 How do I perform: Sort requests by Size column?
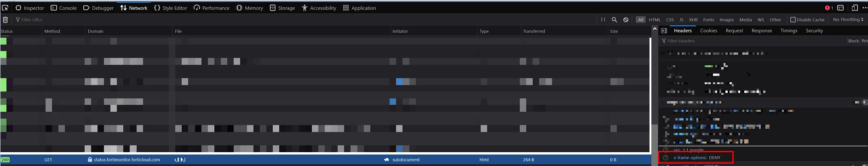pos(629,31)
